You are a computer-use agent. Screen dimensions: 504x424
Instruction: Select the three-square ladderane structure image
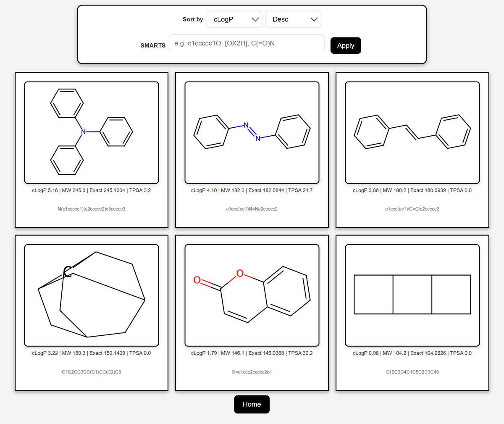[412, 294]
